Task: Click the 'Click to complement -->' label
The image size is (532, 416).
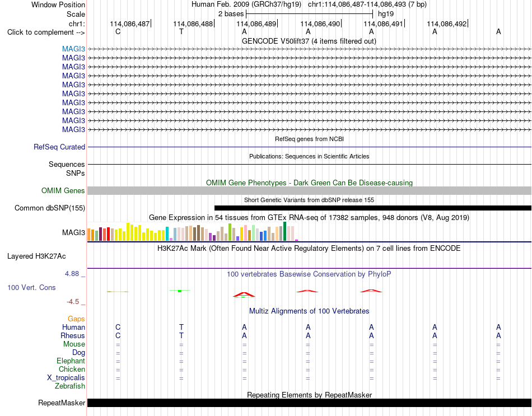Action: click(46, 32)
